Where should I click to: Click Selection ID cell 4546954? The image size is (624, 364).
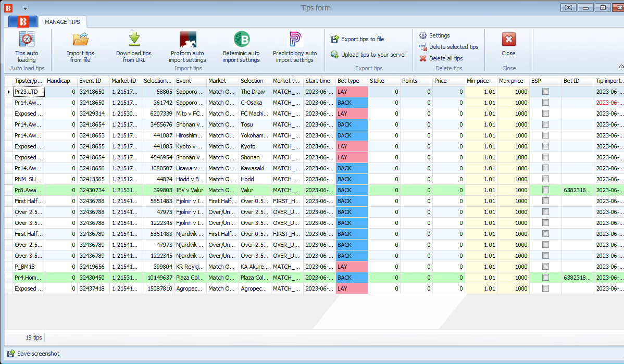coord(158,158)
